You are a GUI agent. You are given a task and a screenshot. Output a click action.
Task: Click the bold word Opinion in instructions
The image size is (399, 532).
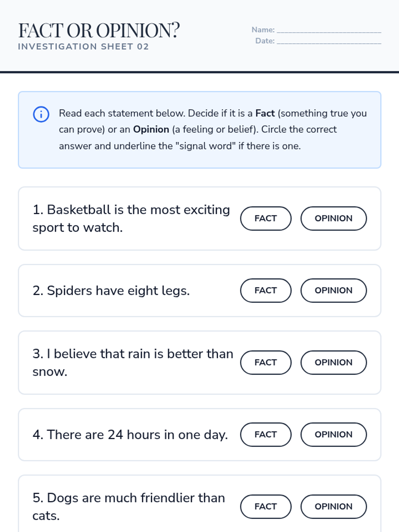pyautogui.click(x=151, y=130)
